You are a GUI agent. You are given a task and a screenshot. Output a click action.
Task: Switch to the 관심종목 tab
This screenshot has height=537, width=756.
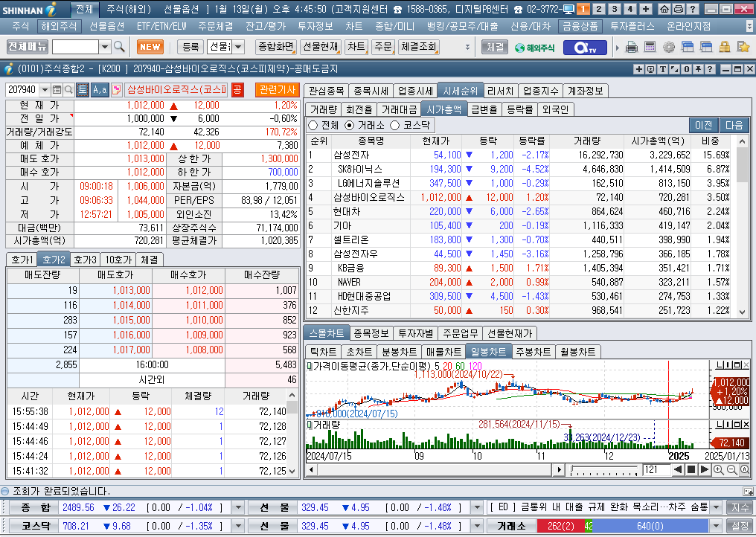coord(327,91)
